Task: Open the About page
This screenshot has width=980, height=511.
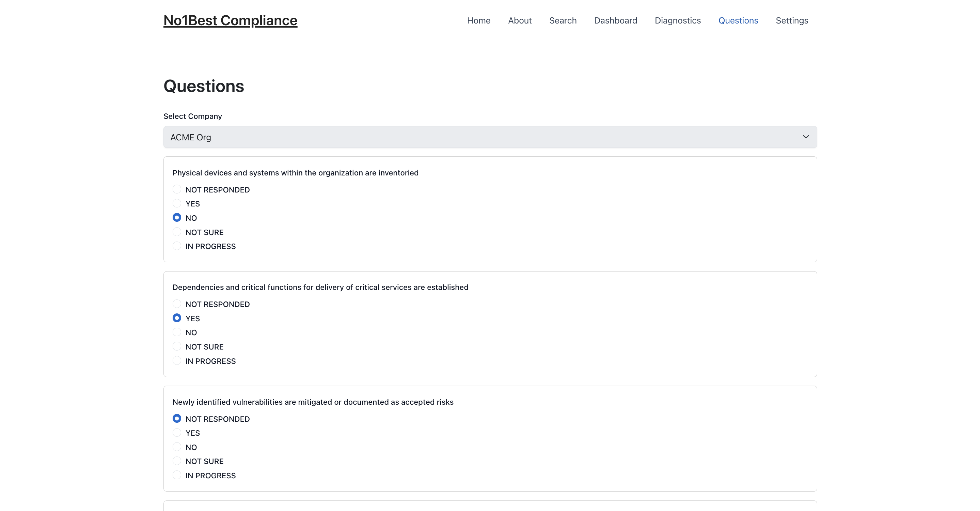Action: 520,20
